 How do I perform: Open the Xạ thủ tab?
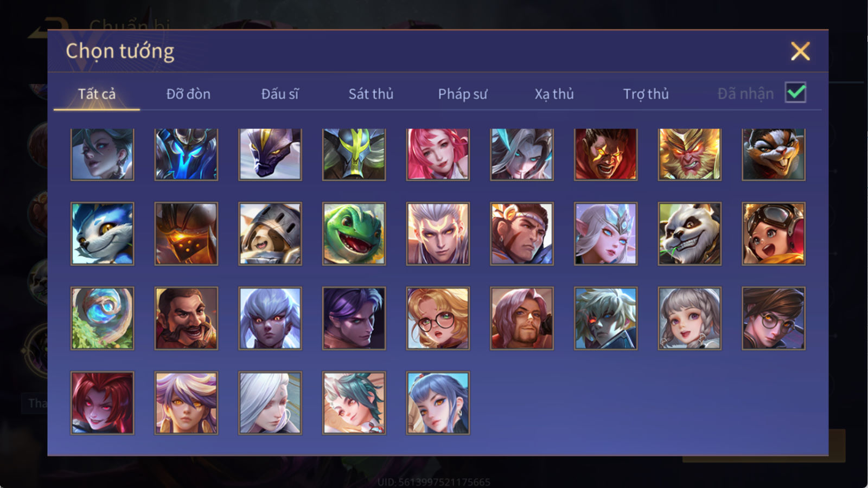click(x=554, y=94)
